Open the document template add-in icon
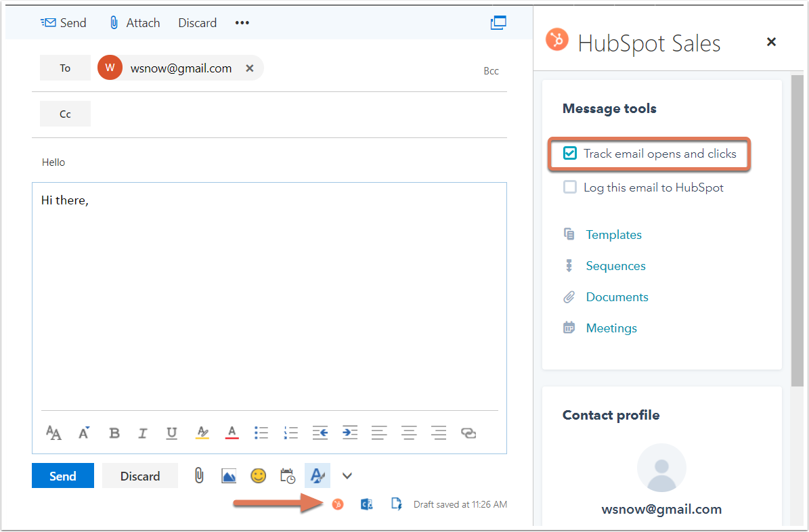The width and height of the screenshot is (809, 532). pos(396,504)
